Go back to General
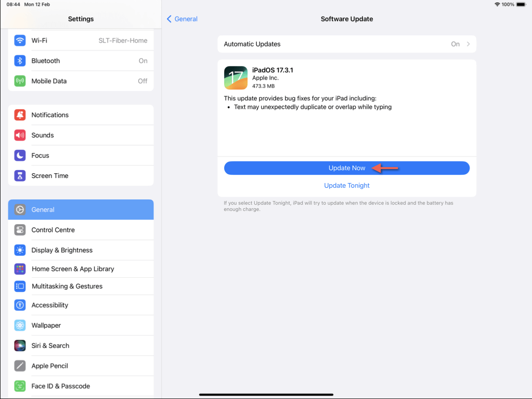The height and width of the screenshot is (399, 532). tap(182, 19)
